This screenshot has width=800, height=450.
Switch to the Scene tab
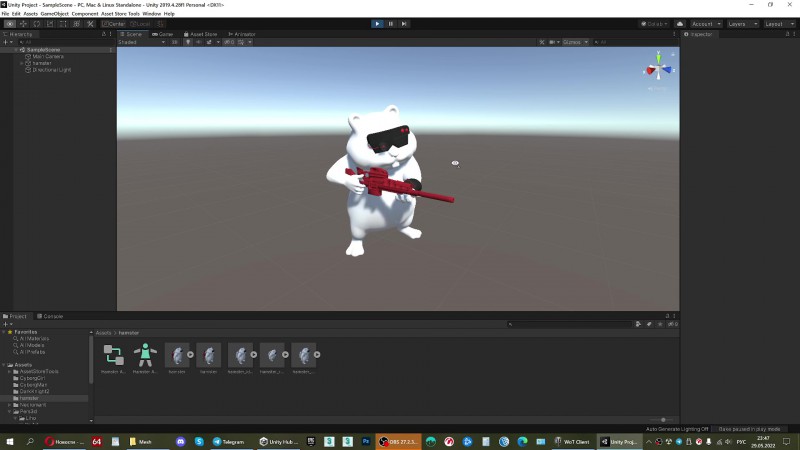[131, 34]
